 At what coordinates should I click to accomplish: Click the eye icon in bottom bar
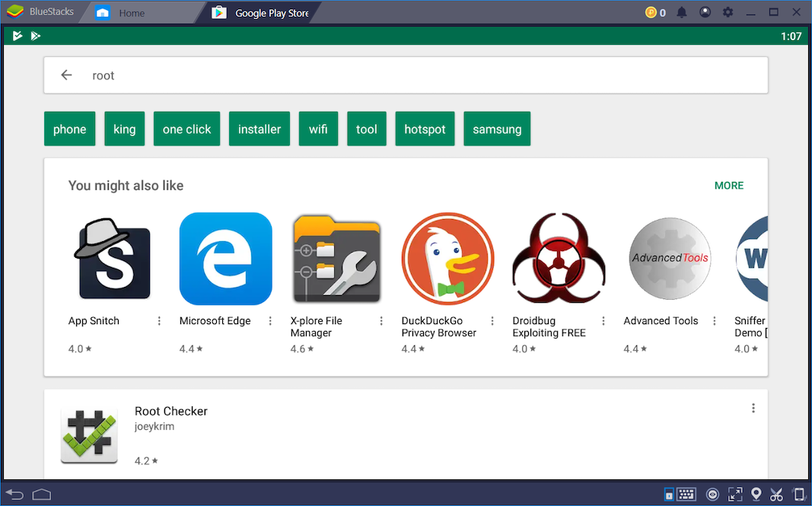pos(713,495)
